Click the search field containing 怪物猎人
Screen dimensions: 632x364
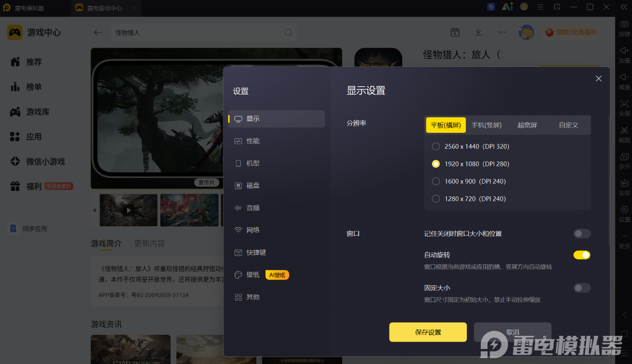204,32
